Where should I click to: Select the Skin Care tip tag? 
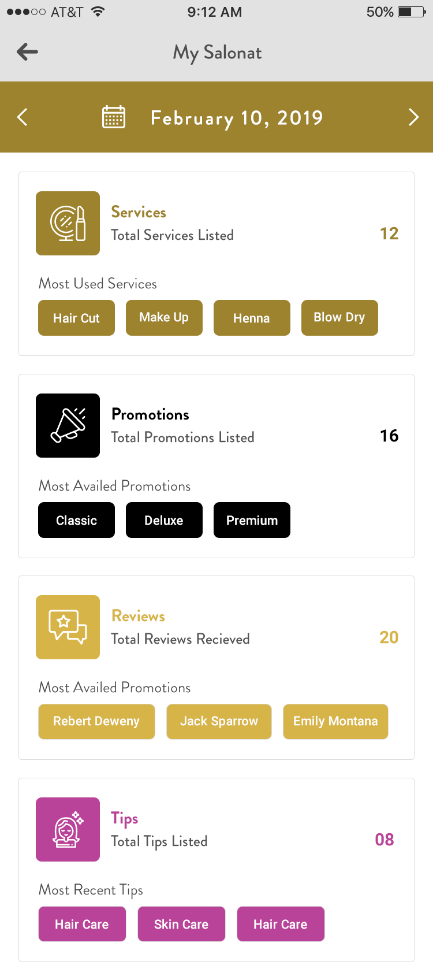[x=181, y=924]
